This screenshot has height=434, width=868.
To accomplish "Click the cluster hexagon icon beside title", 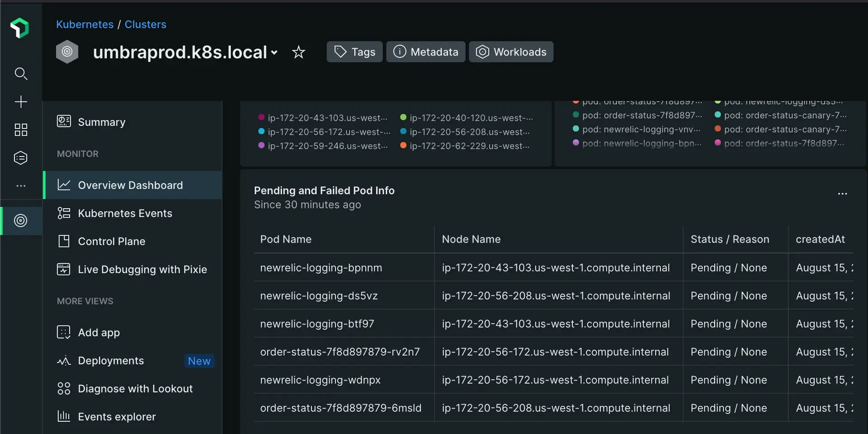I will [67, 52].
